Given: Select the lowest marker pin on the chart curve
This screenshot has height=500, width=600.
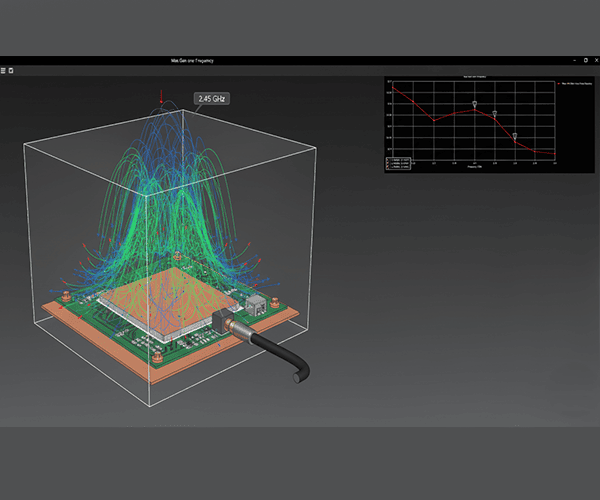Looking at the screenshot, I should [514, 136].
